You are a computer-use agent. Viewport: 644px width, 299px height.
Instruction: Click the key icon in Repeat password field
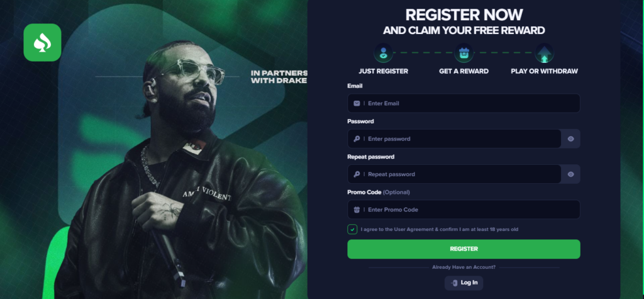[357, 174]
